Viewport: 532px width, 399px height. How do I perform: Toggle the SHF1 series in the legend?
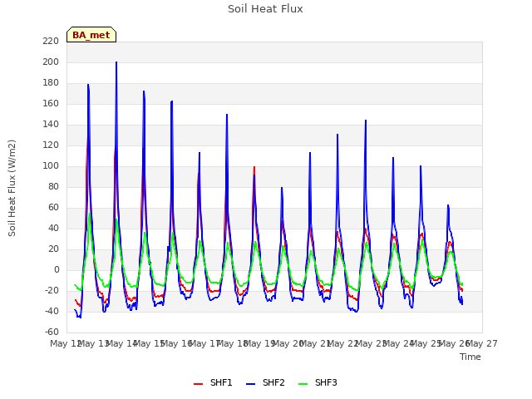[213, 382]
